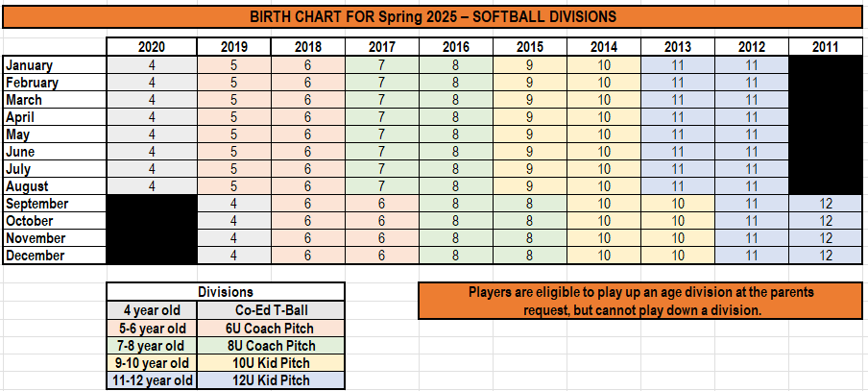Select the Co-Ed T-Ball division cell
The width and height of the screenshot is (868, 391).
(x=271, y=309)
